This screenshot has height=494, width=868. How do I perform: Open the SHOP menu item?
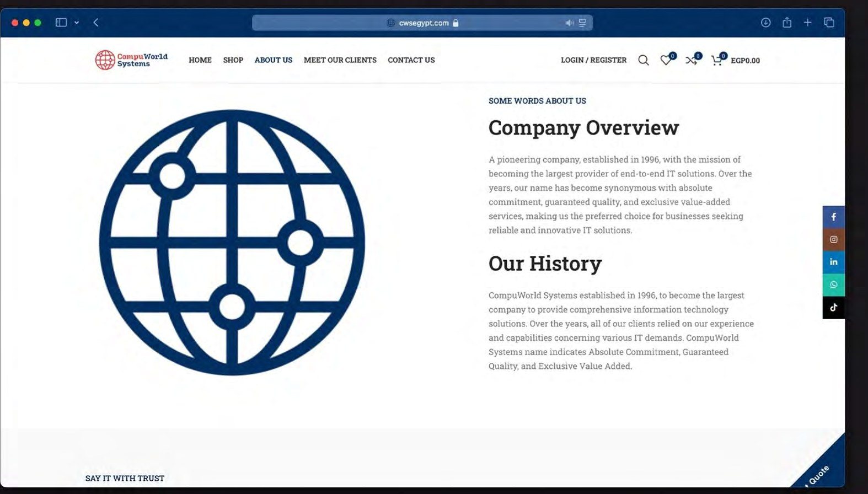[233, 60]
